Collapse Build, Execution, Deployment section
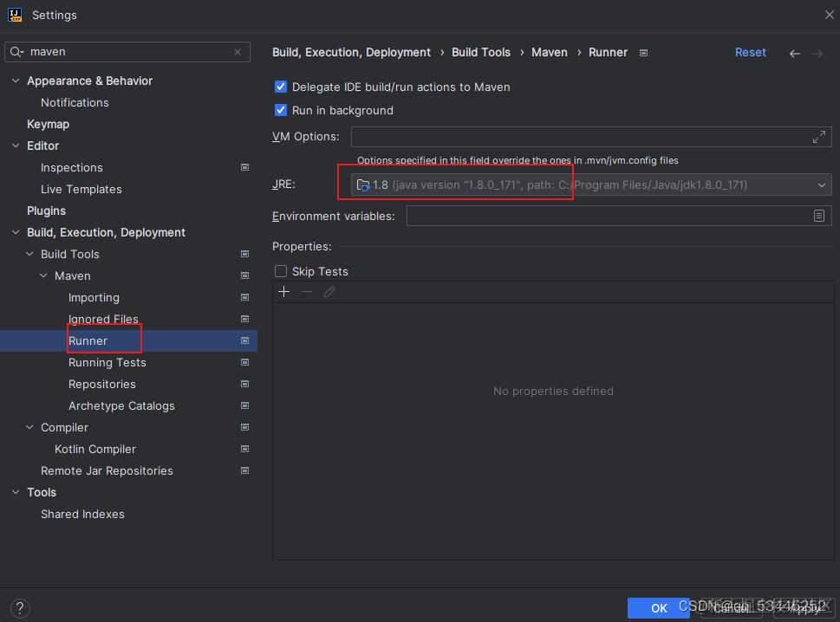 point(16,232)
